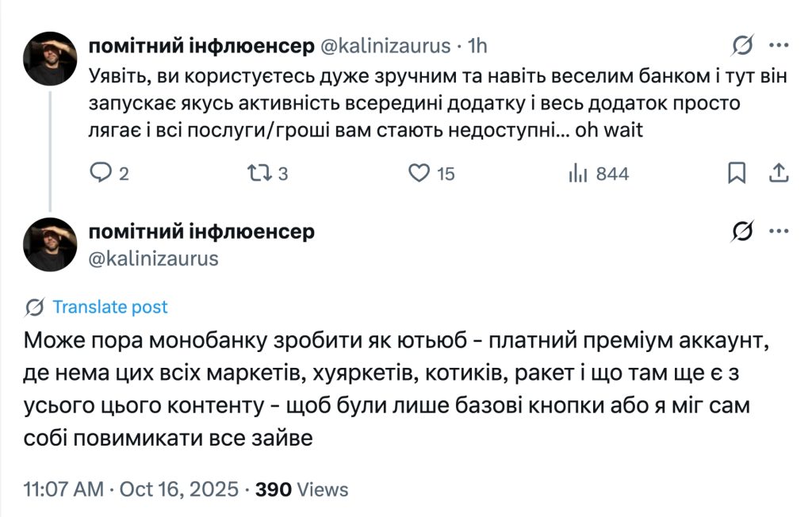Open the top tweet author's avatar
The image size is (812, 517).
(x=49, y=56)
